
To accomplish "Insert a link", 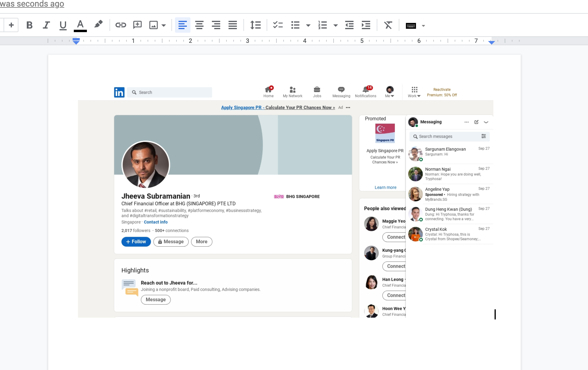I will pos(121,25).
